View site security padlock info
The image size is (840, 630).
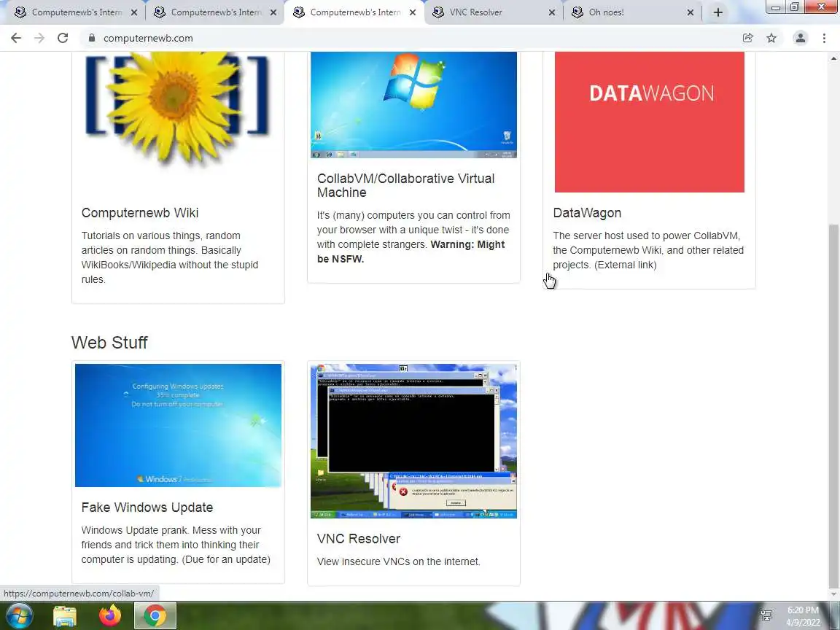point(92,38)
